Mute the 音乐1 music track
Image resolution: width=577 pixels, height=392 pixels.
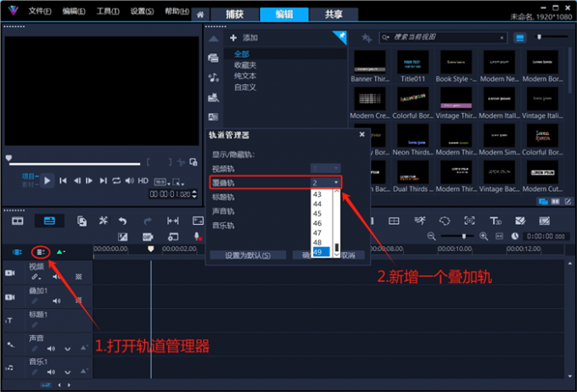(x=51, y=372)
